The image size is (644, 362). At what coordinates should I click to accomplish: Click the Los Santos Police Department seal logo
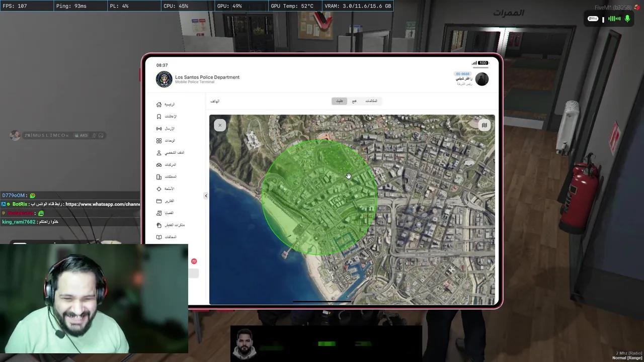click(x=164, y=79)
